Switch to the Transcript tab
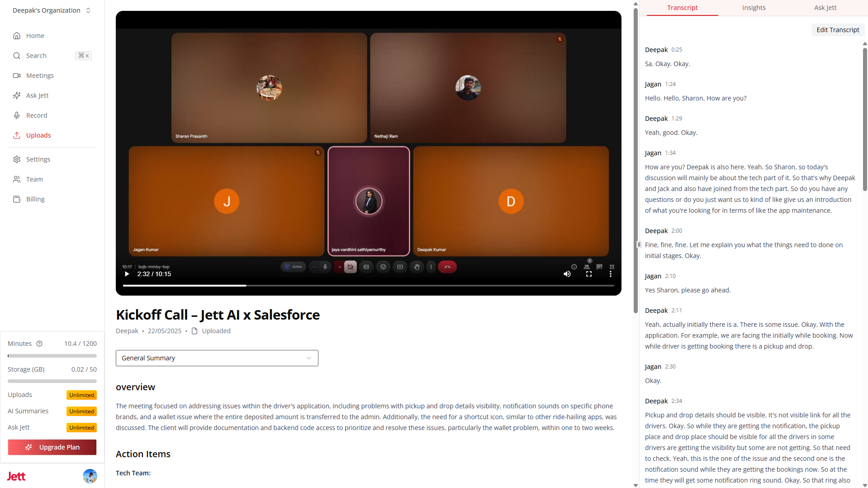This screenshot has height=488, width=868. pyautogui.click(x=682, y=8)
